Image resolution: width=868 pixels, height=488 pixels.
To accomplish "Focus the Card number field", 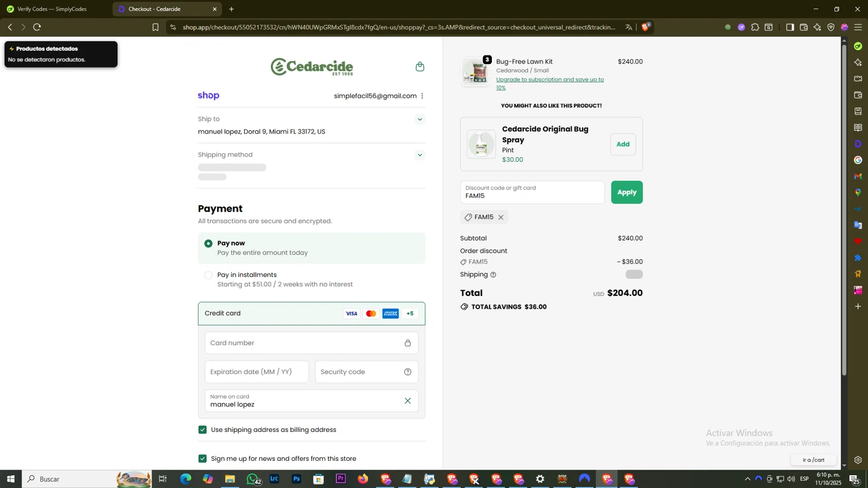I will coord(311,343).
